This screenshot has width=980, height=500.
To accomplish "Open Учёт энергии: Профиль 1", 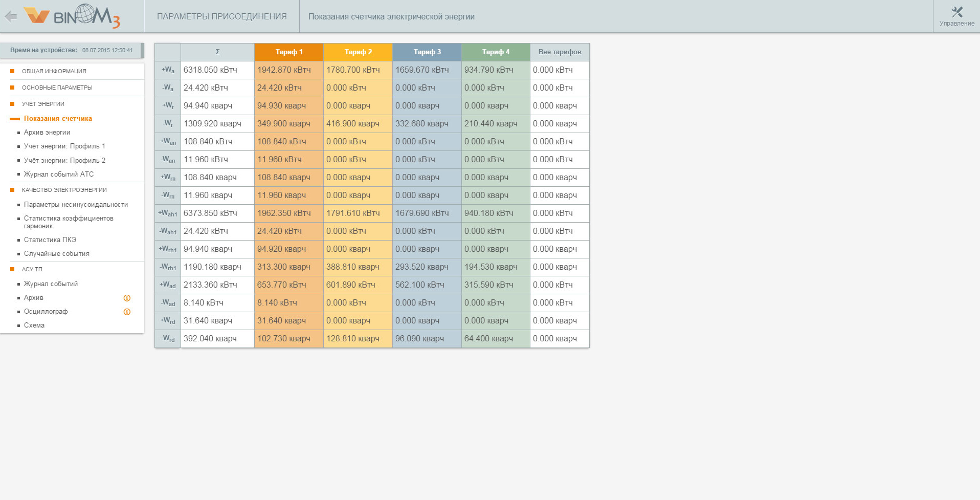I will tap(64, 146).
